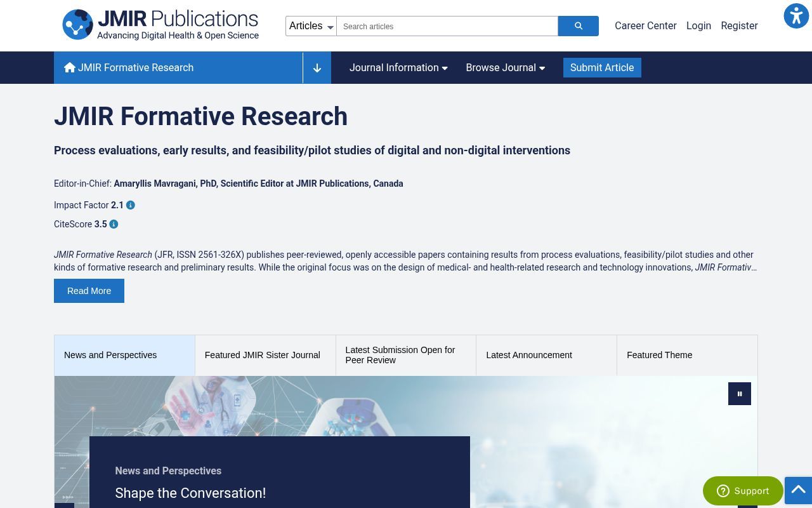Select the News and Perspectives tab
This screenshot has height=508, width=812.
[124, 355]
